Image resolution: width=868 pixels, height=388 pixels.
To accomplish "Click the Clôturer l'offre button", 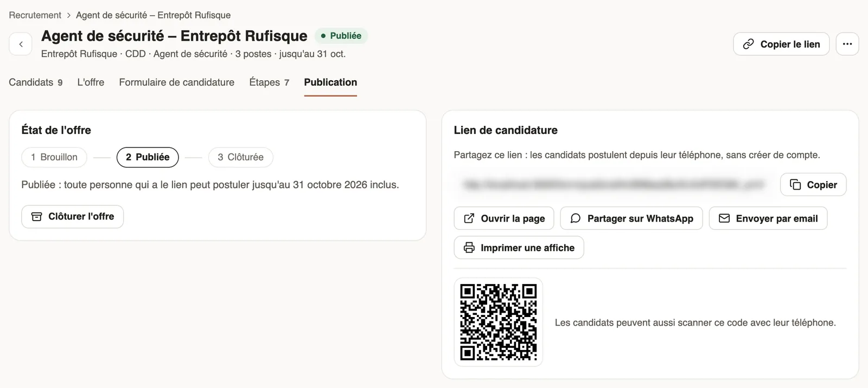I will coord(73,217).
